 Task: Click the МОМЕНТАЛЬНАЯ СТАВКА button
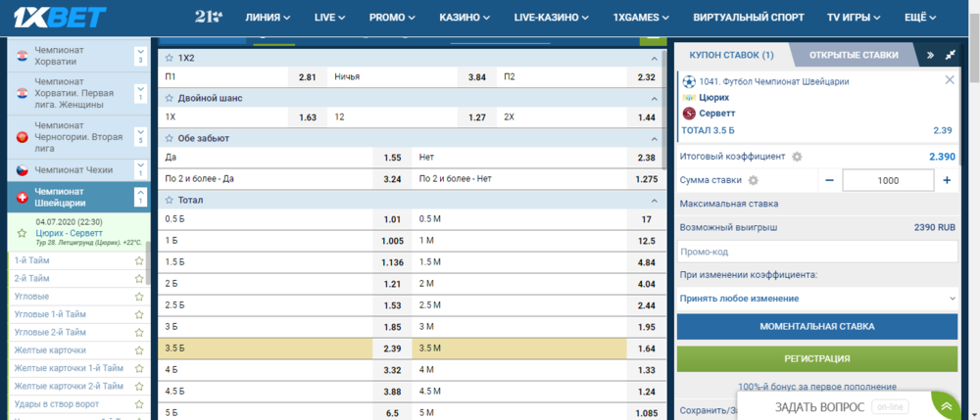(x=817, y=326)
